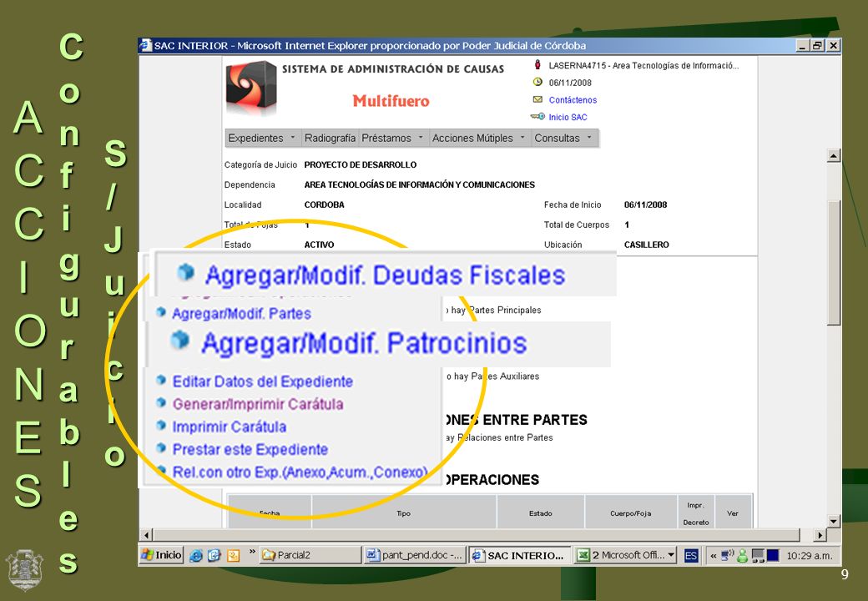Click the network volume tray icon
Screen dimensions: 868x601
click(728, 555)
